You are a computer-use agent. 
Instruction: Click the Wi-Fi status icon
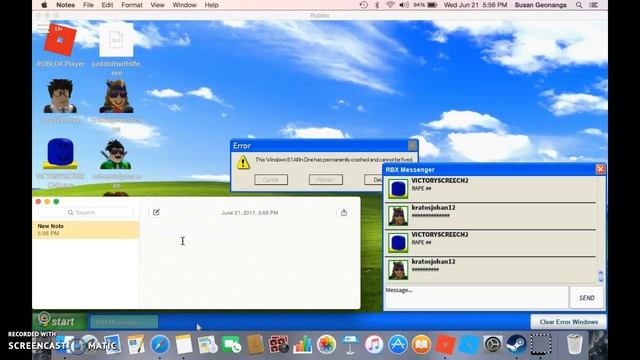(390, 5)
